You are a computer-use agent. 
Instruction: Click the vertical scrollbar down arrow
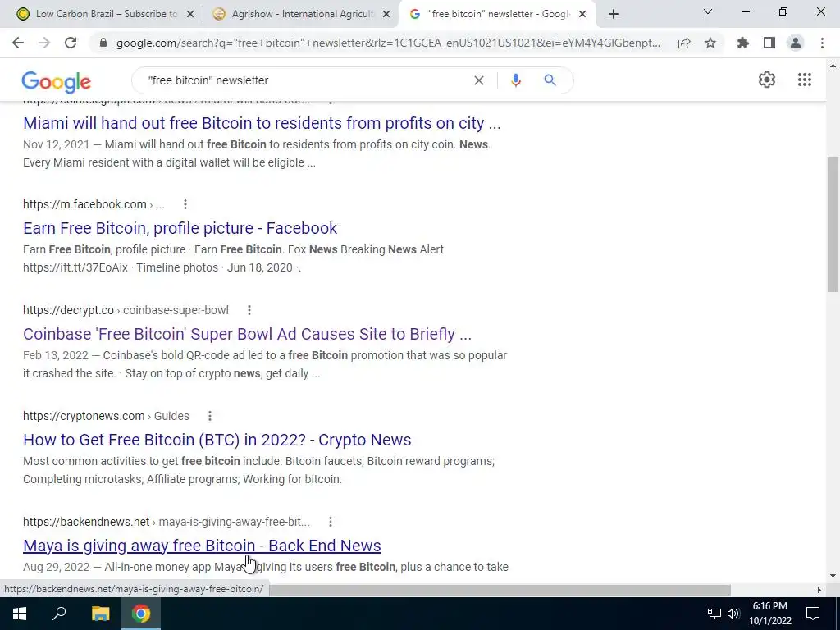(833, 577)
